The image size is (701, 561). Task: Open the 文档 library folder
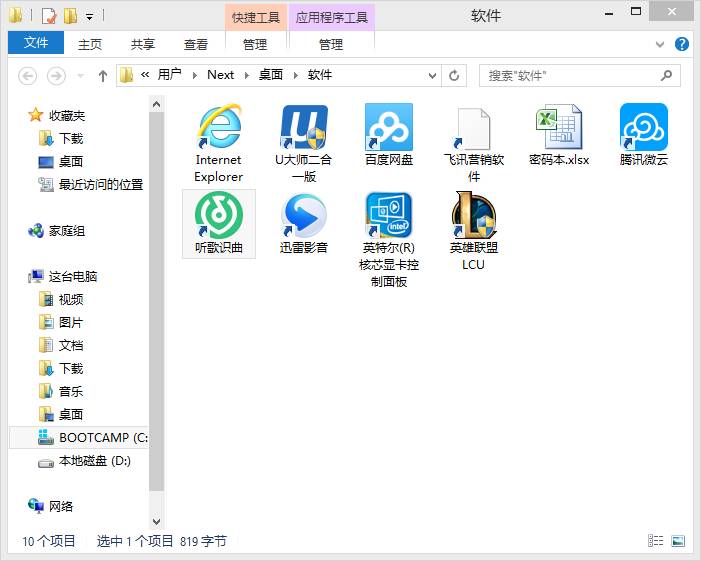(x=61, y=345)
